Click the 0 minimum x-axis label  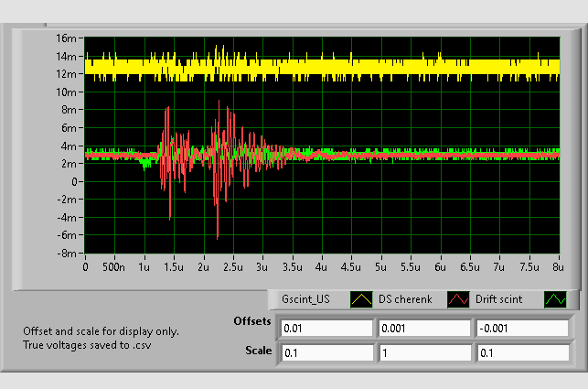(x=85, y=267)
